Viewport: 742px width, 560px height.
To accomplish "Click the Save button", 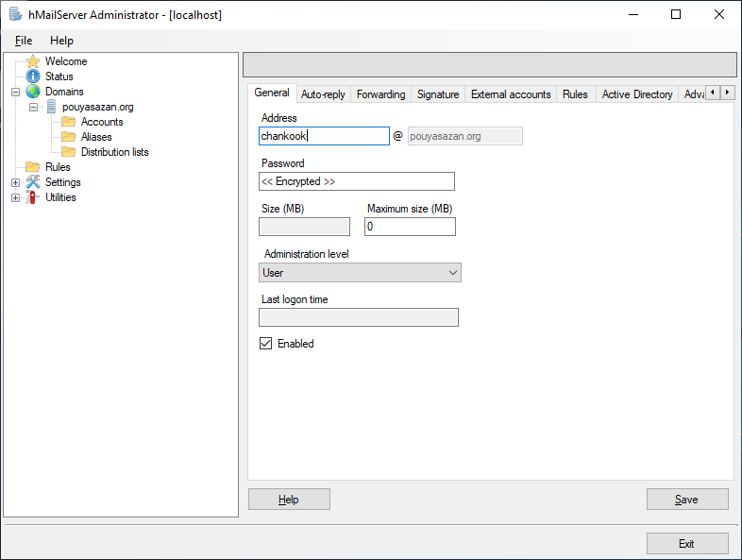I will click(x=686, y=500).
